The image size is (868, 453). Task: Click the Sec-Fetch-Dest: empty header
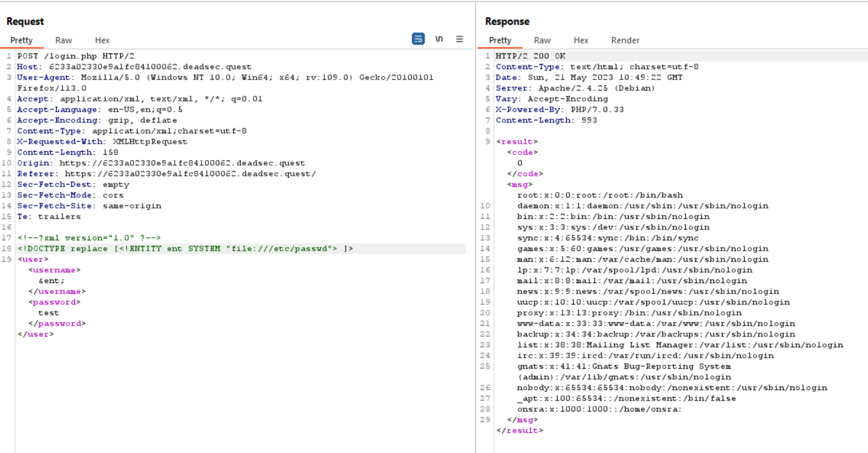click(x=73, y=185)
